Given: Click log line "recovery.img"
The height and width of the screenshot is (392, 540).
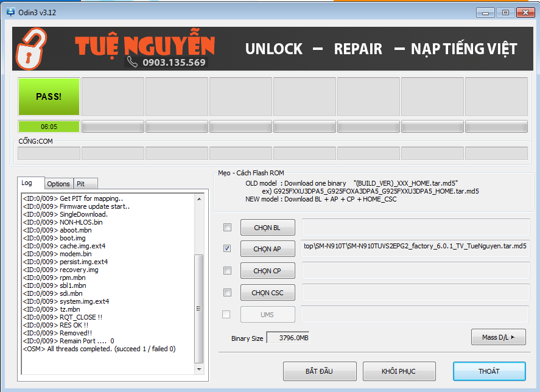Looking at the screenshot, I should point(61,270).
